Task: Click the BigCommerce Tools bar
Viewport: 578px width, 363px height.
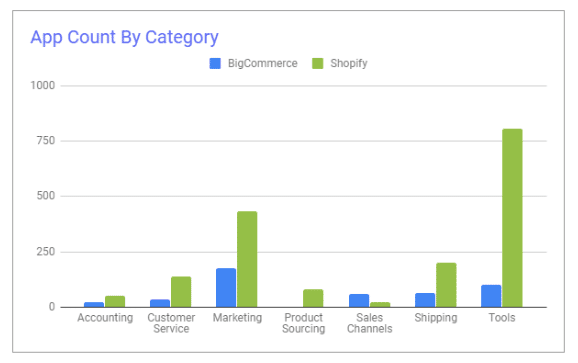Action: 491,296
